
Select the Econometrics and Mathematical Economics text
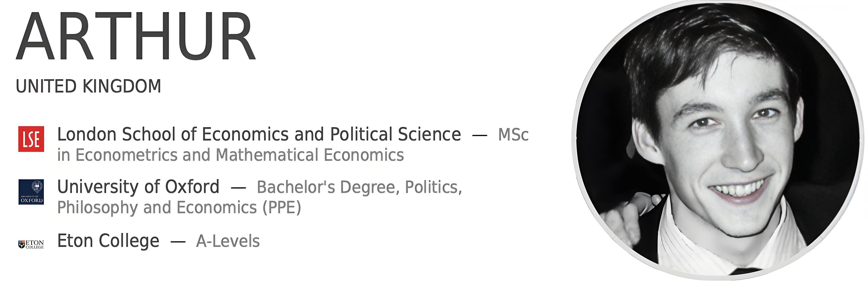[230, 155]
